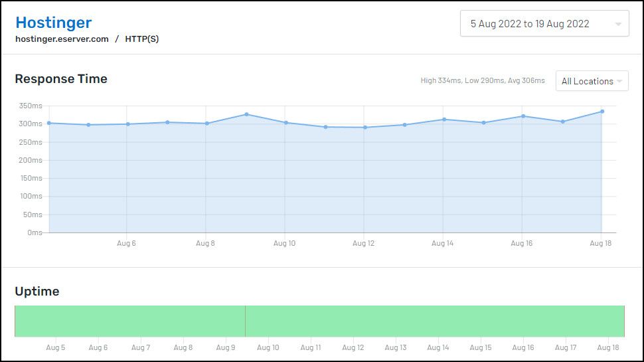644x362 pixels.
Task: Open the Hostinger title link
Action: (53, 23)
